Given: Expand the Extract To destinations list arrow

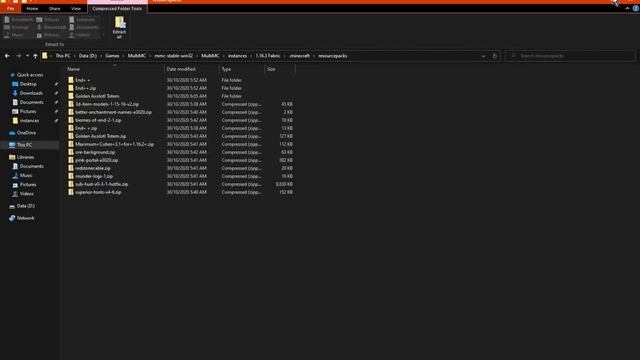Looking at the screenshot, I should (x=103, y=35).
